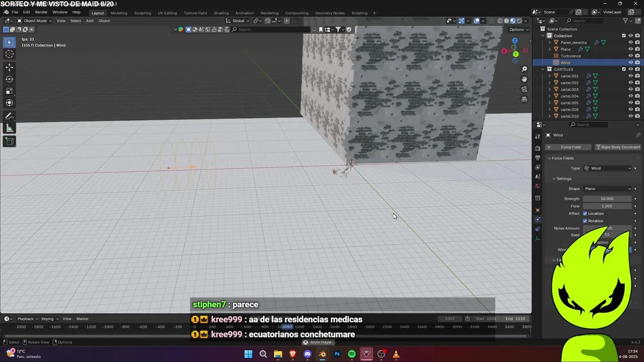Hide Pared_derecha with eye icon

(x=630, y=42)
